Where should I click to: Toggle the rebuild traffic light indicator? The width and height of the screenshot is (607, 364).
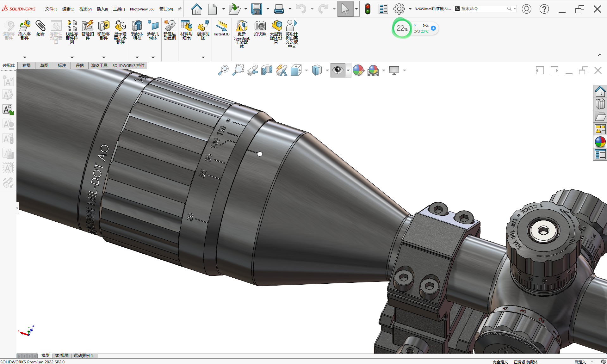(368, 9)
